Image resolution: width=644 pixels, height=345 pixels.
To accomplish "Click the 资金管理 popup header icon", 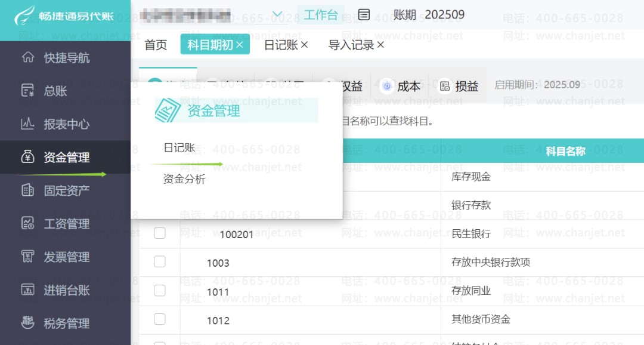I will coord(168,110).
